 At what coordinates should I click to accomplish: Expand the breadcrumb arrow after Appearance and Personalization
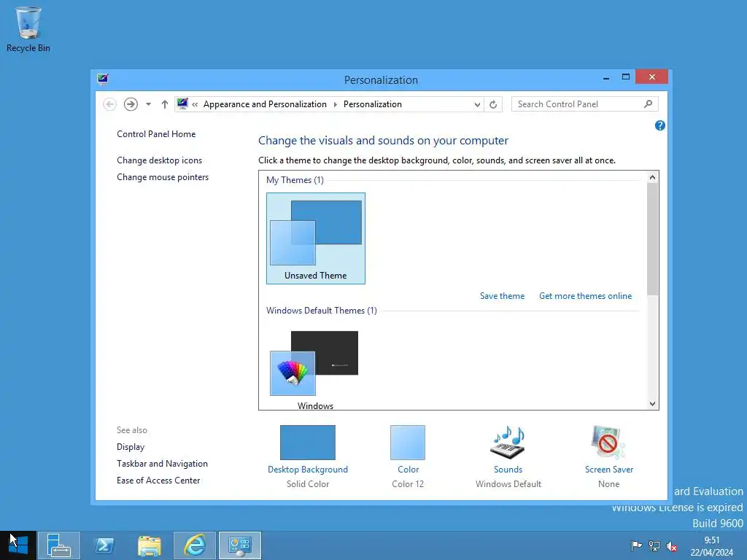click(335, 104)
